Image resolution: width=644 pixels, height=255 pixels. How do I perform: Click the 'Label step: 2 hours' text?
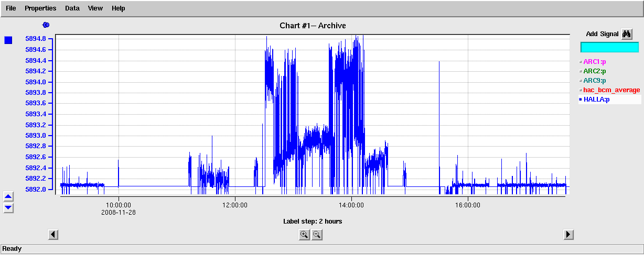coord(313,221)
